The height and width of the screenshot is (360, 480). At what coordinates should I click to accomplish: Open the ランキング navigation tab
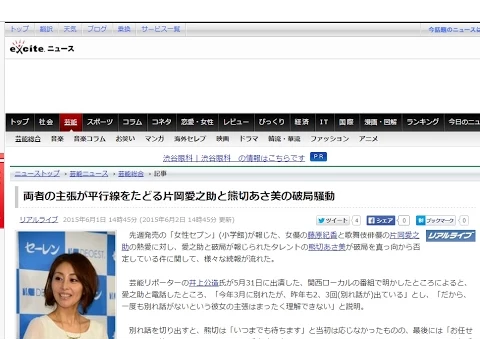coord(423,122)
